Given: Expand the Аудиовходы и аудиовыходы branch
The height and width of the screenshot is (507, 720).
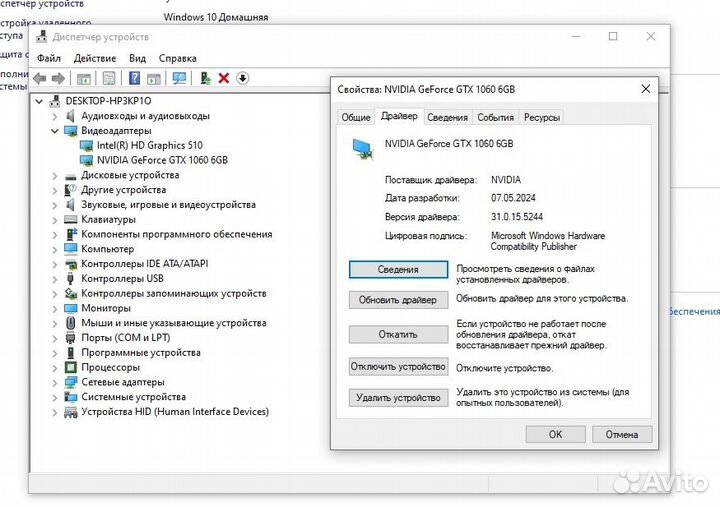Looking at the screenshot, I should (x=55, y=116).
